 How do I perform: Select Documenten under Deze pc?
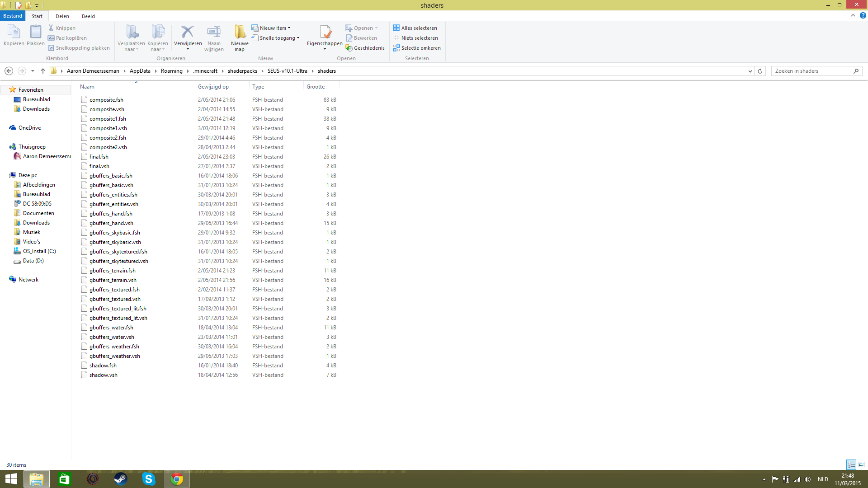coord(38,213)
